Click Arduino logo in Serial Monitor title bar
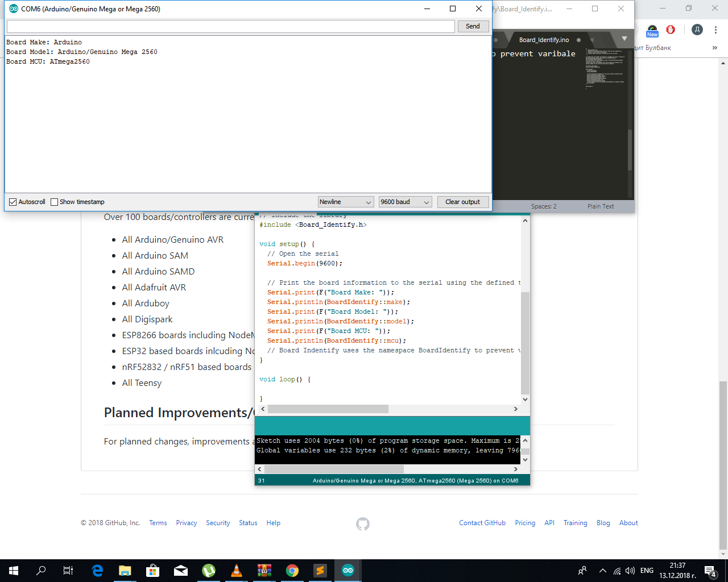Image resolution: width=728 pixels, height=582 pixels. (x=13, y=9)
